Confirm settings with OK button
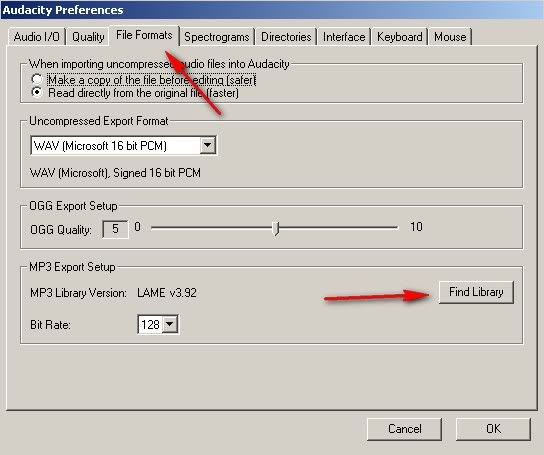The height and width of the screenshot is (455, 544). [x=493, y=429]
